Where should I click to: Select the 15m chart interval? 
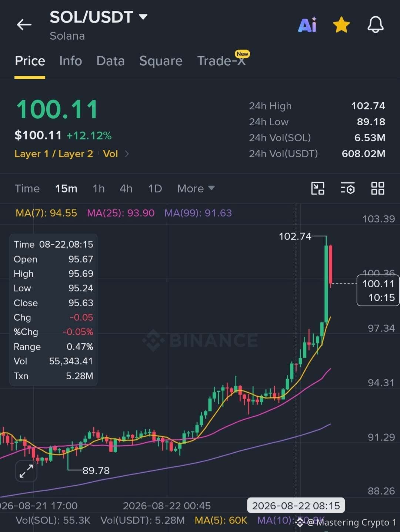click(66, 188)
